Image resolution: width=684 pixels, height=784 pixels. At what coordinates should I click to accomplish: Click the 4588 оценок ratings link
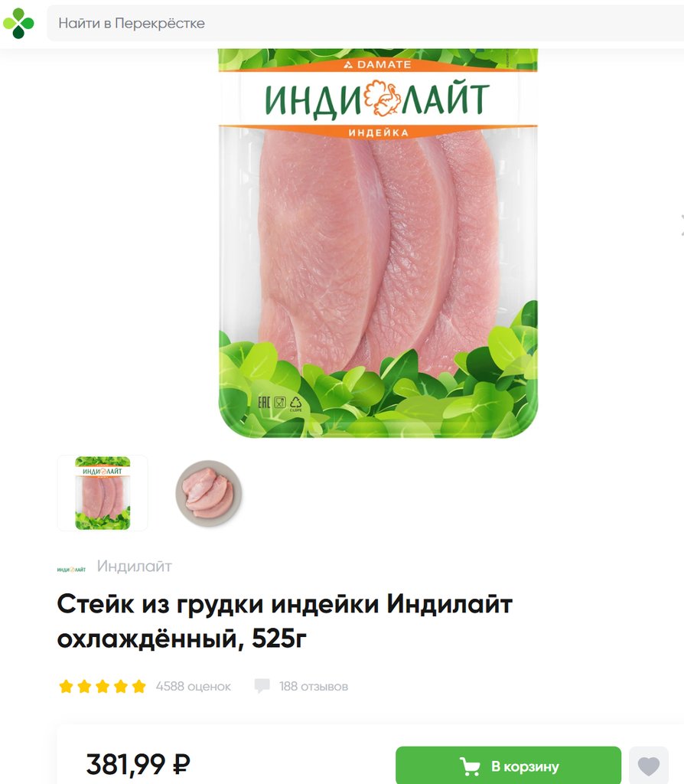click(x=194, y=686)
